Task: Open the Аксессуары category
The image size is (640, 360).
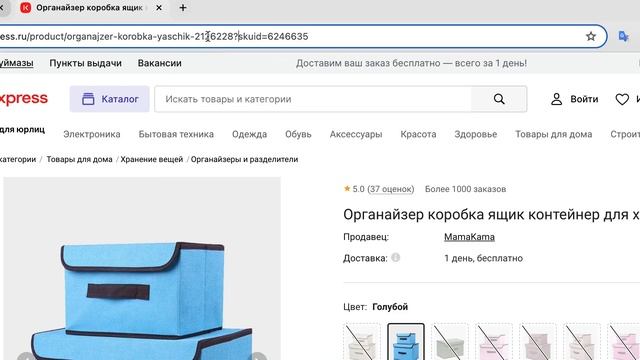Action: tap(356, 134)
